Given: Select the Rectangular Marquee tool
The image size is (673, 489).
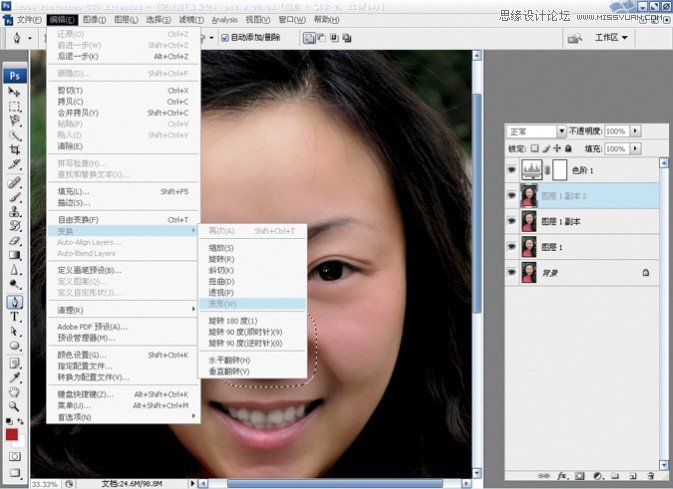Looking at the screenshot, I should click(14, 106).
